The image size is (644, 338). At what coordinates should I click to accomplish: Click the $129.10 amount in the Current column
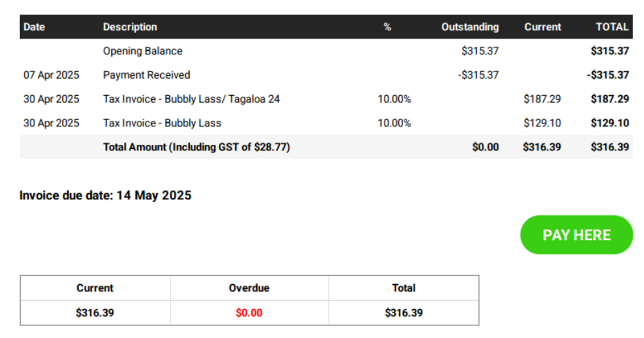click(x=542, y=123)
